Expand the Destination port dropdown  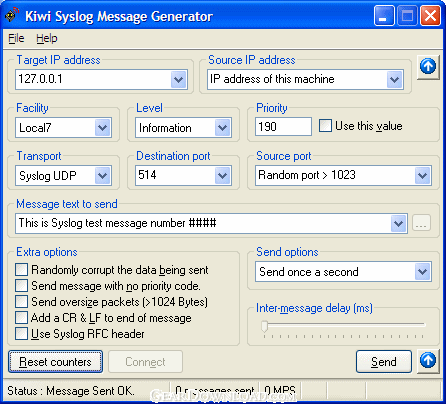(222, 176)
